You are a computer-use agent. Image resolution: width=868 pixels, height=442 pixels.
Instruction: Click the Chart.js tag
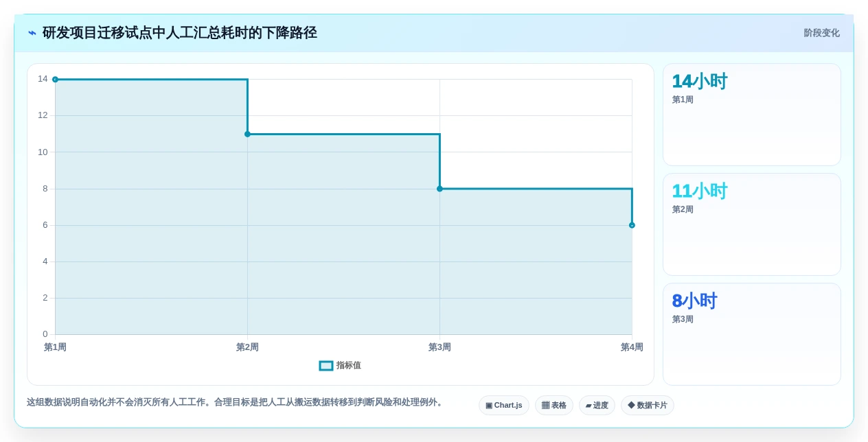pos(504,405)
